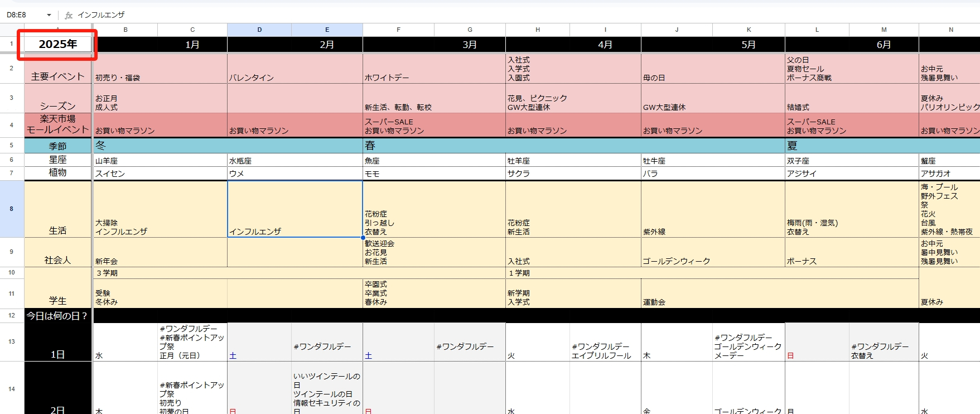This screenshot has width=980, height=414.
Task: Click the 楽天市場モールイベント label cell
Action: point(58,124)
